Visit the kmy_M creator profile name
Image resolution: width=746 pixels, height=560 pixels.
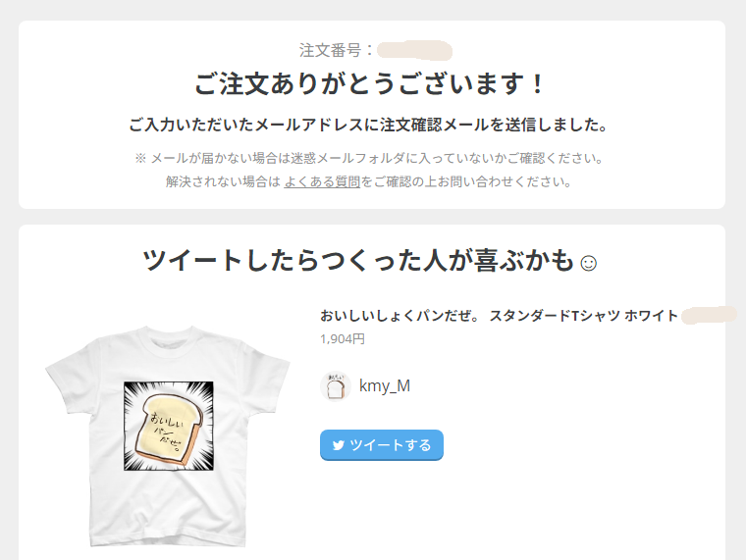click(x=385, y=386)
